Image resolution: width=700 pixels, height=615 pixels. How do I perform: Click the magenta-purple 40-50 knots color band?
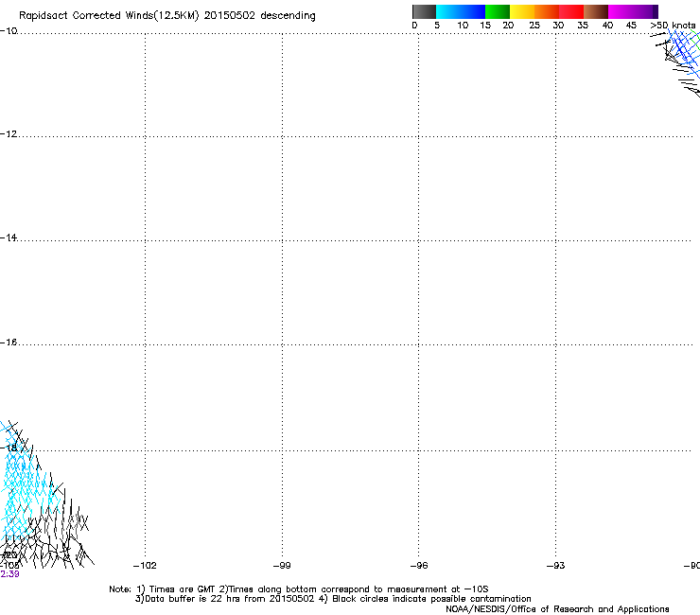pyautogui.click(x=633, y=11)
